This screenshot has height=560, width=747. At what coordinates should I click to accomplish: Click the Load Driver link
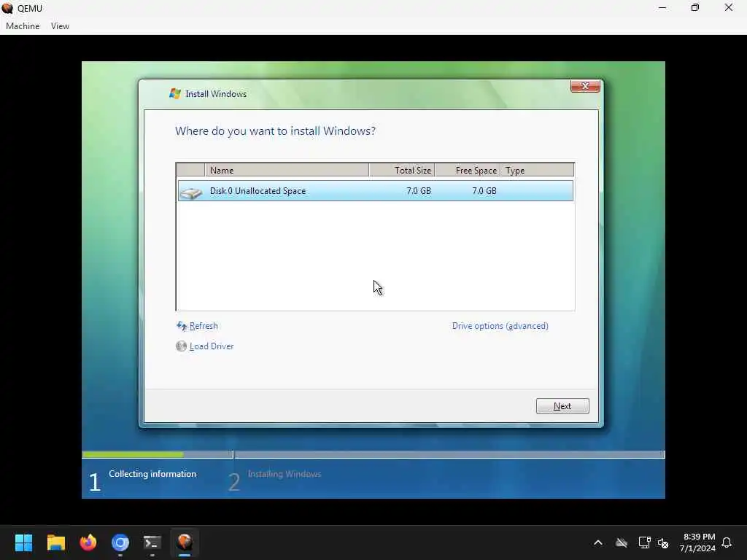click(212, 346)
